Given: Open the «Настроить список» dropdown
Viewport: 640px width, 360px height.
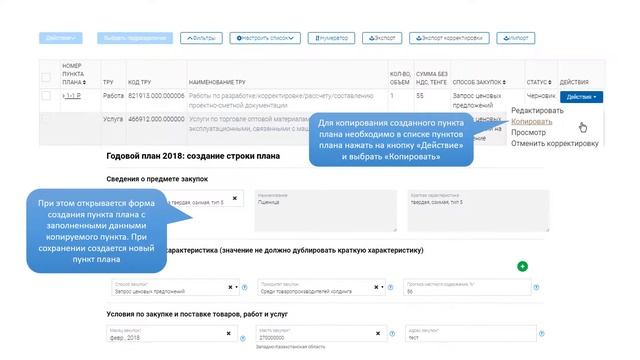Looking at the screenshot, I should click(265, 38).
